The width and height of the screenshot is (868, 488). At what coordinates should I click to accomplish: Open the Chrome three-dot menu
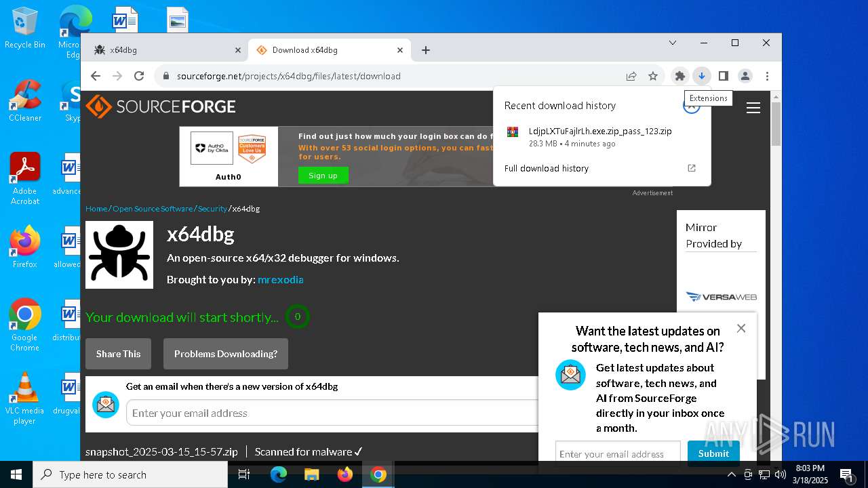pos(767,76)
